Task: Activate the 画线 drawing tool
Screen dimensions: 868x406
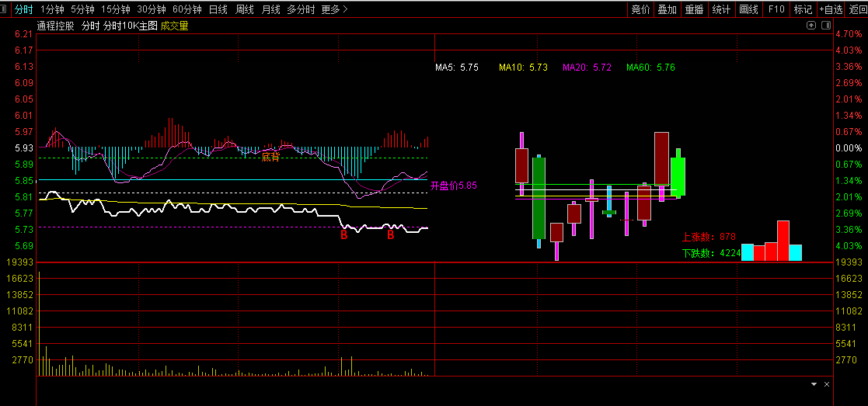Action: point(748,9)
